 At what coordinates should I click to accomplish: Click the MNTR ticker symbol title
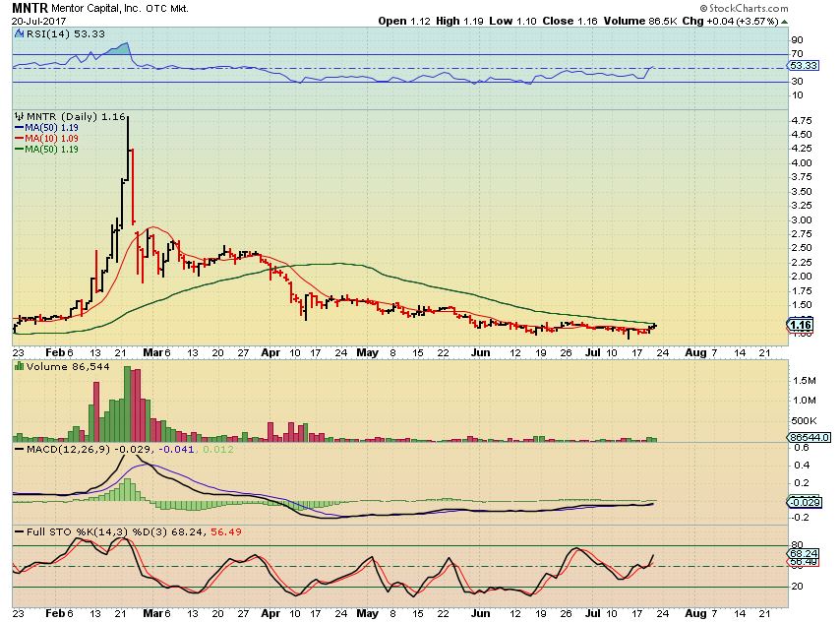pos(30,8)
